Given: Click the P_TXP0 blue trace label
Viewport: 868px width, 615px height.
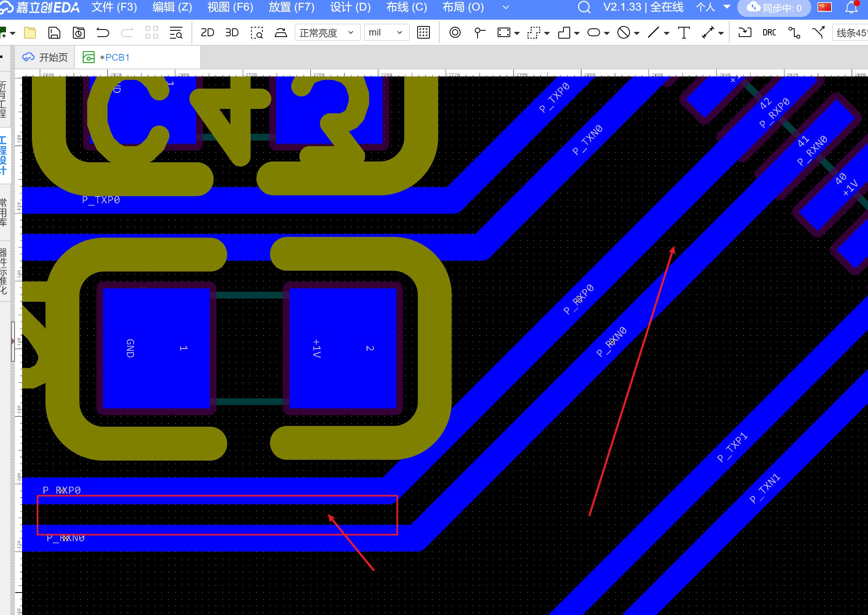Looking at the screenshot, I should 101,200.
